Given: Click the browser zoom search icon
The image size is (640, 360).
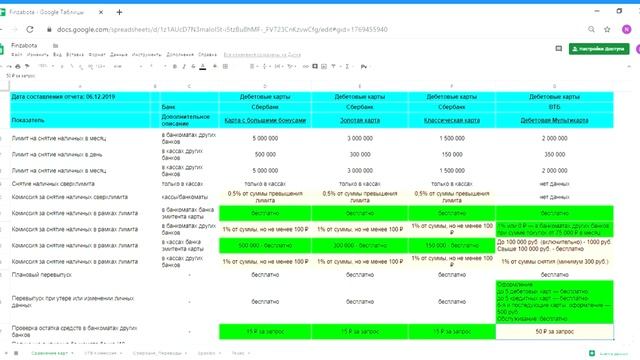Looking at the screenshot, I should pyautogui.click(x=591, y=29).
